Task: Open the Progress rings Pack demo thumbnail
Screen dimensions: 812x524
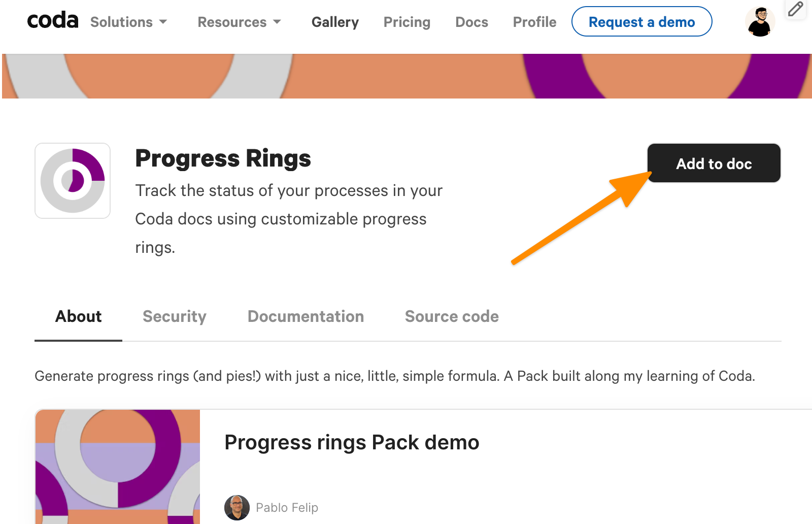Action: (118, 466)
